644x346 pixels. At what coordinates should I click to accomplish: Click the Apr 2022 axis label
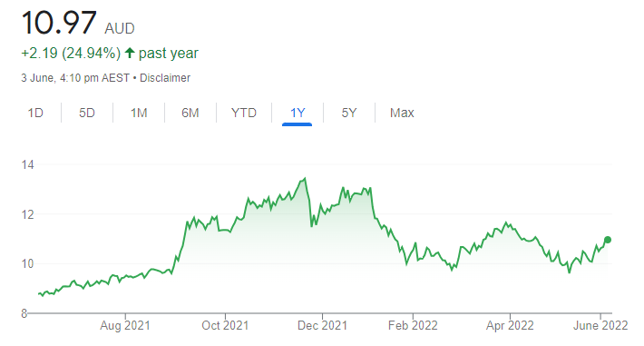(x=510, y=325)
